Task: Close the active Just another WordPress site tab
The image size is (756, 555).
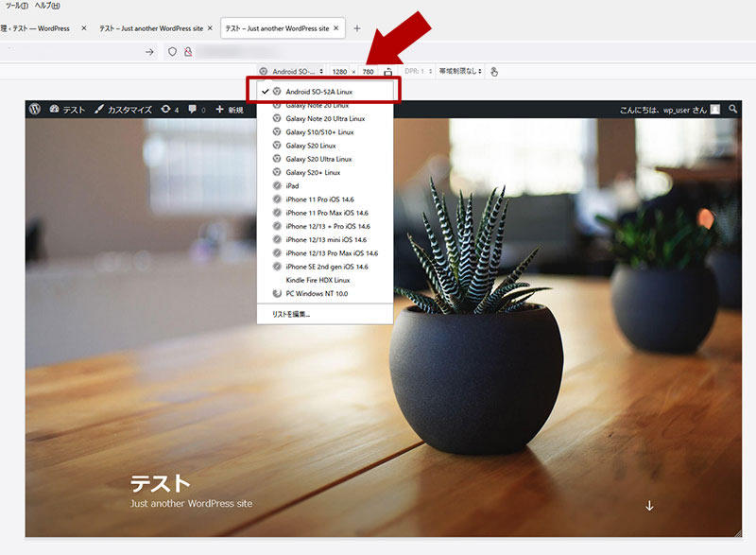Action: click(336, 28)
